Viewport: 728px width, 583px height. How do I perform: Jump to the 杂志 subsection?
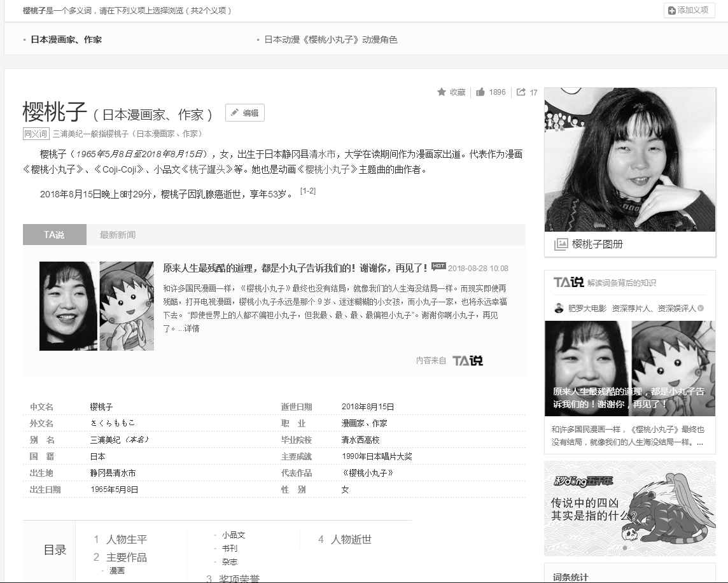point(229,561)
